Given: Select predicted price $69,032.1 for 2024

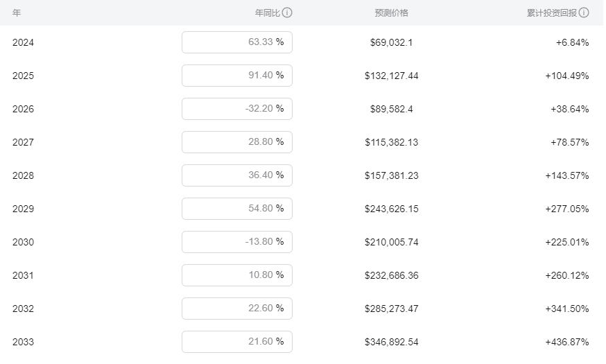Looking at the screenshot, I should tap(392, 42).
